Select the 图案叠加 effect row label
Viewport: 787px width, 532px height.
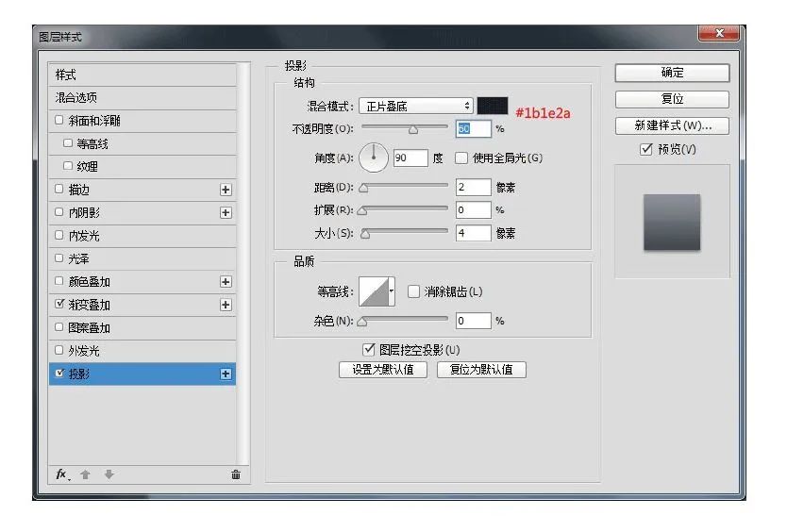pyautogui.click(x=90, y=327)
